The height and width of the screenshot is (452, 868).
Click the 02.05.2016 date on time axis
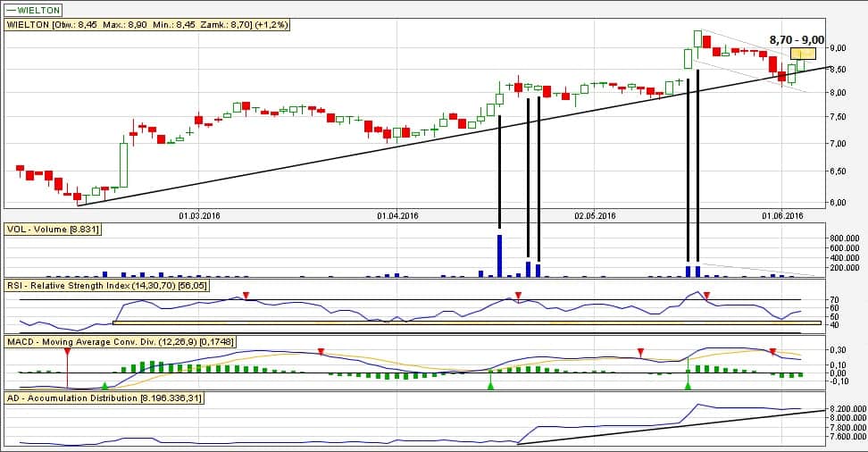(x=595, y=215)
